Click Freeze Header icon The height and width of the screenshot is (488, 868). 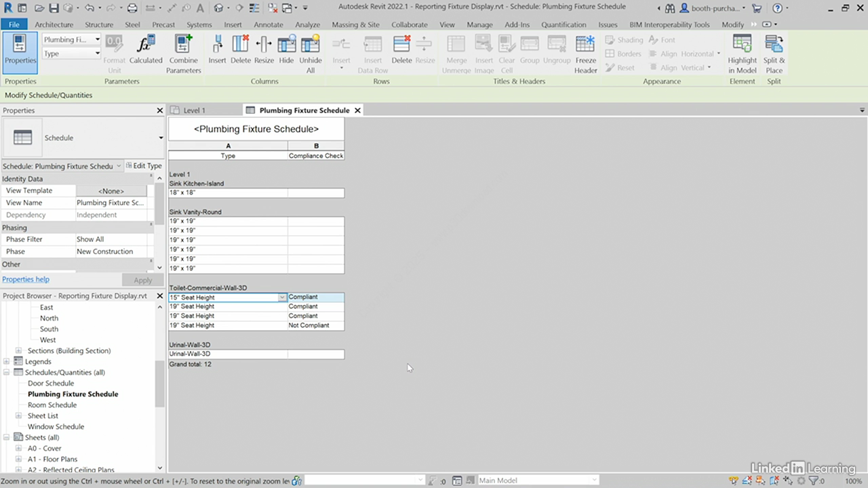(586, 54)
